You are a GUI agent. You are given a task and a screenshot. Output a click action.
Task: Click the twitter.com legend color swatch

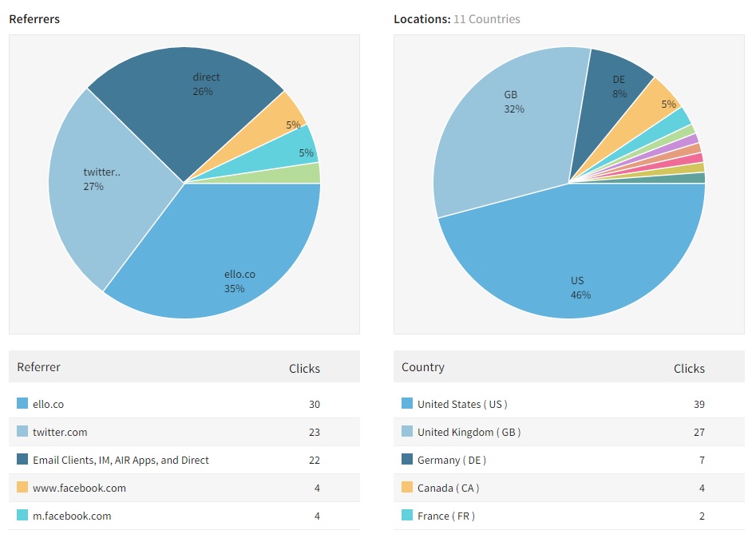(x=22, y=431)
